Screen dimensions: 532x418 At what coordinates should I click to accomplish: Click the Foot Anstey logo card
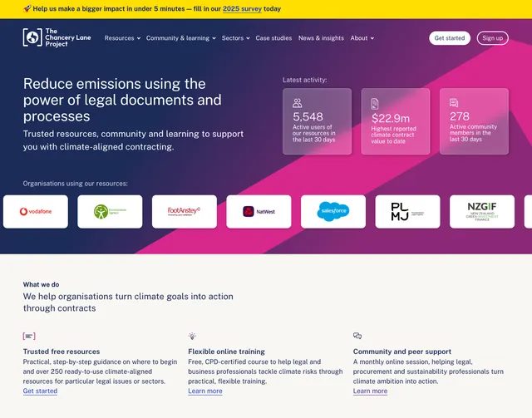184,212
